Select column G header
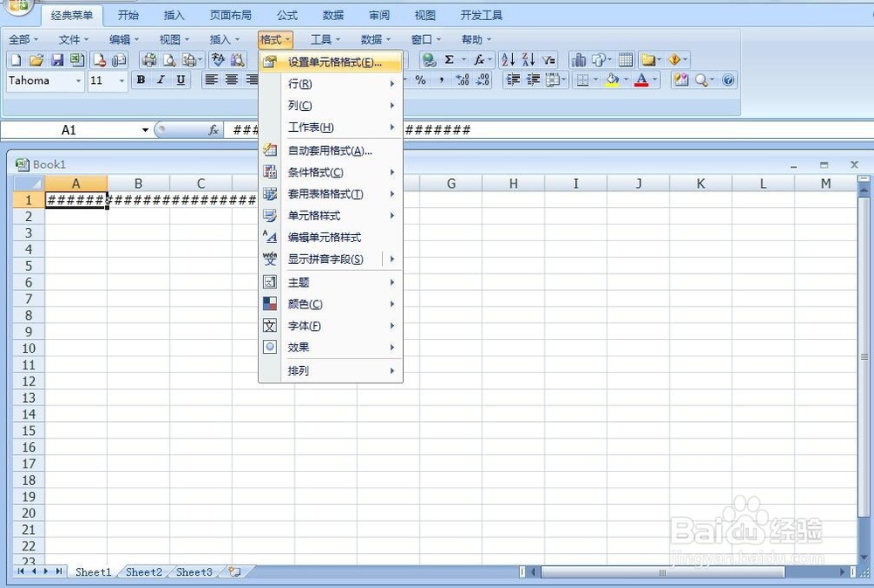The width and height of the screenshot is (874, 588). [451, 183]
